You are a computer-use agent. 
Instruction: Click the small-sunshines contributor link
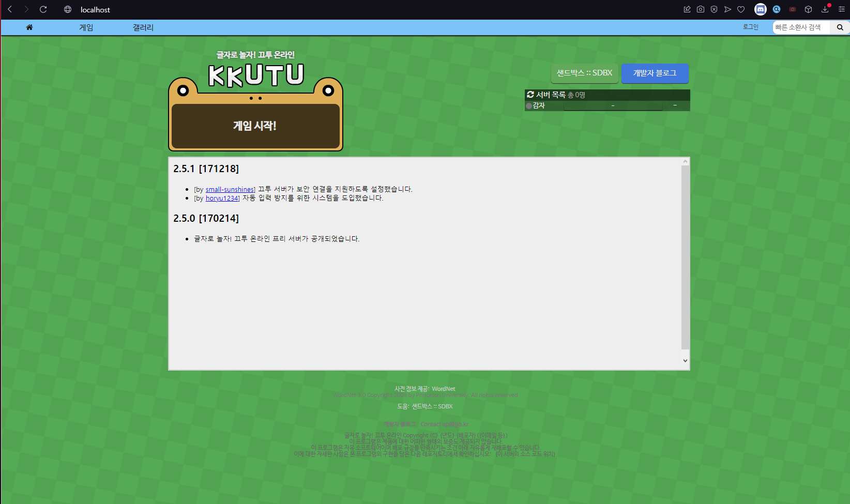[229, 189]
